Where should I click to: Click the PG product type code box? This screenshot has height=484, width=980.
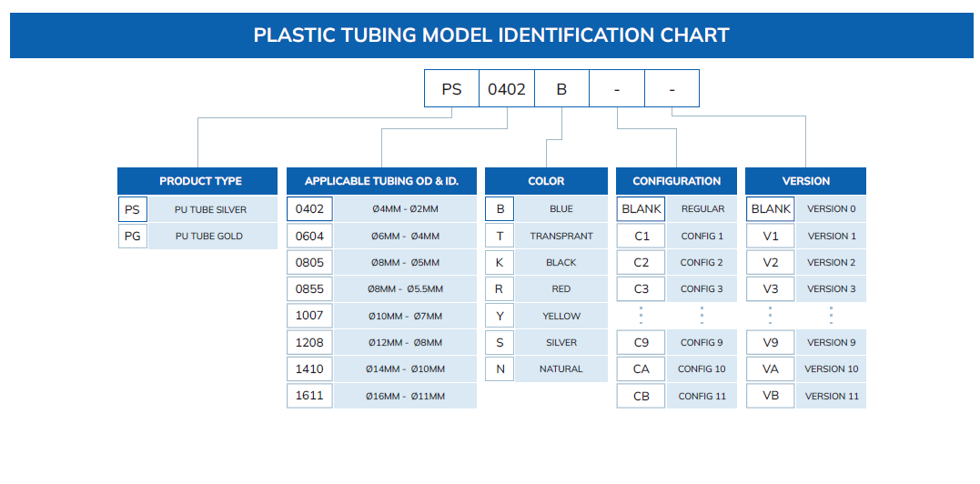point(132,237)
